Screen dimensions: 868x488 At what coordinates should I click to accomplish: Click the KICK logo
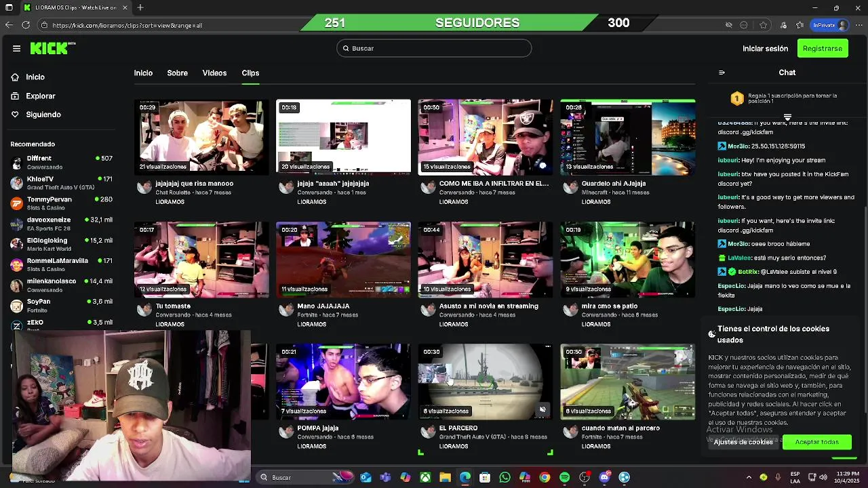tap(52, 48)
